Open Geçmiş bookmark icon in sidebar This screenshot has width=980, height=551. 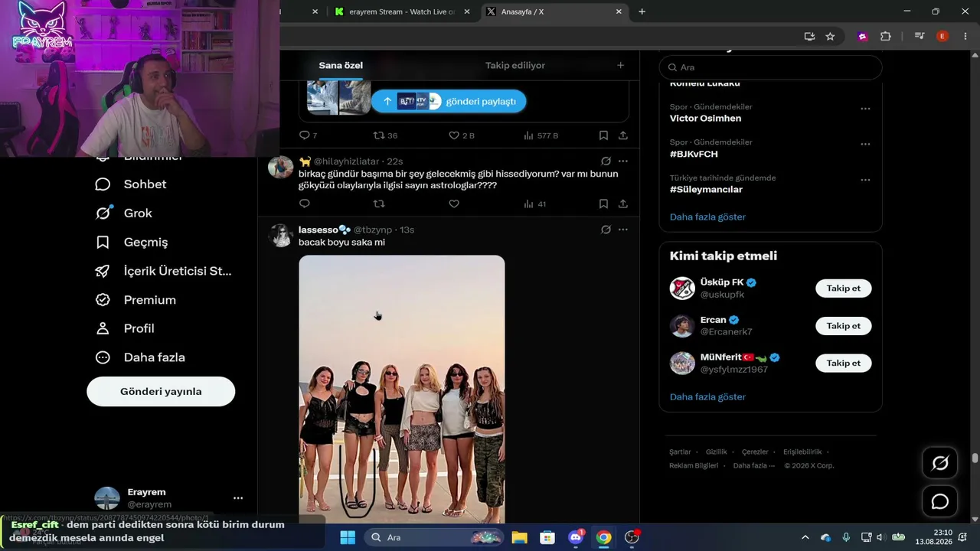tap(103, 243)
